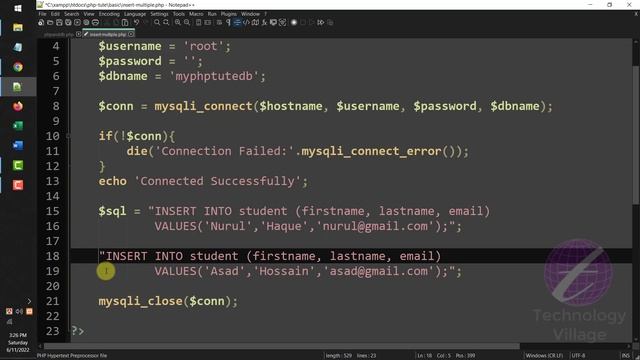Open the Search menu

pos(71,14)
